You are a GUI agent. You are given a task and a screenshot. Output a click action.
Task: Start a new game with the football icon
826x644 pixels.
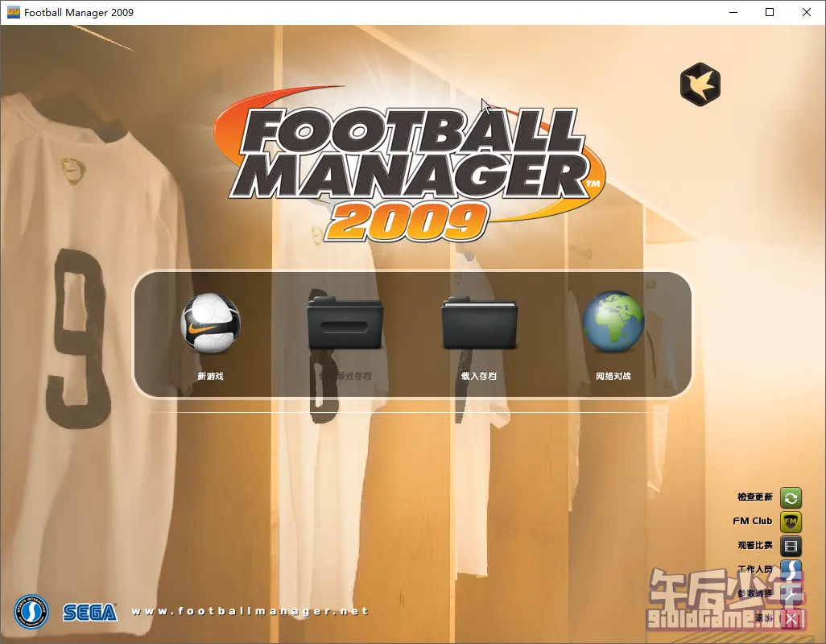pyautogui.click(x=210, y=322)
